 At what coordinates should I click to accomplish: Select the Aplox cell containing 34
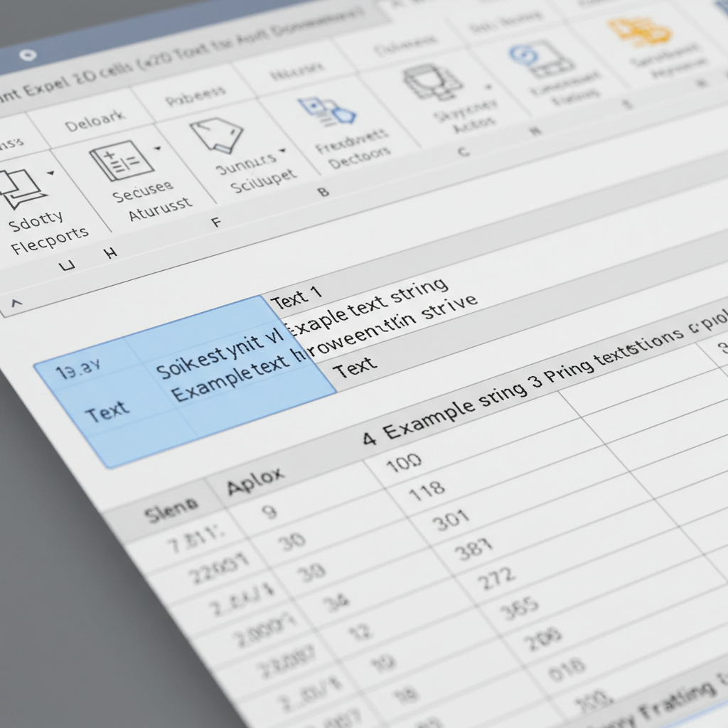(336, 603)
